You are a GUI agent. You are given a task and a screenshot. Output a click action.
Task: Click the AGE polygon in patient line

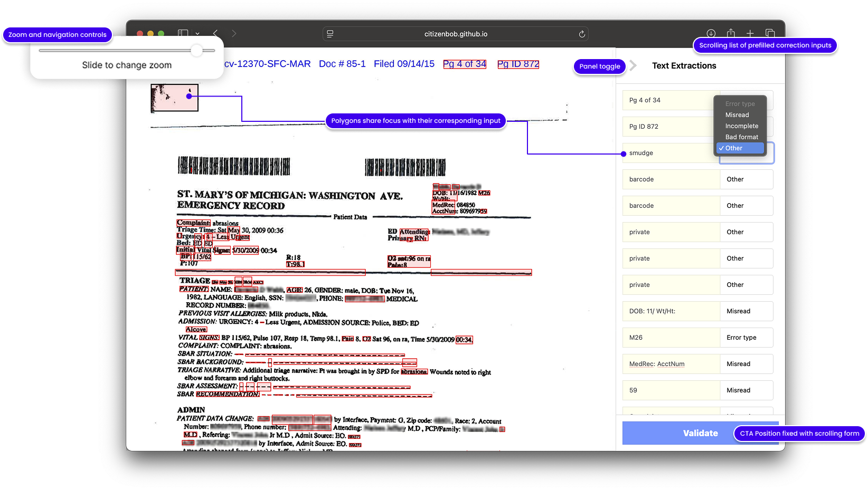(295, 290)
